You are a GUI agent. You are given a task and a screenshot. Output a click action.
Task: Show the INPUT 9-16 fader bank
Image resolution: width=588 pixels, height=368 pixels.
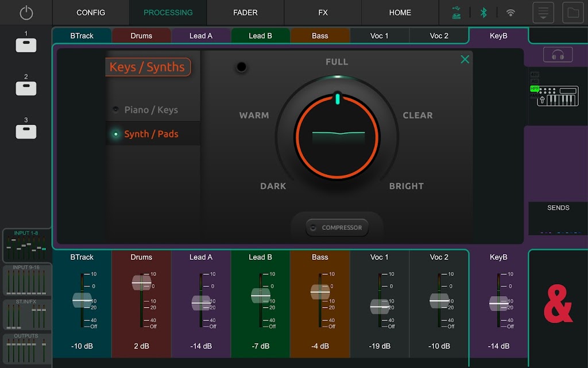[26, 281]
